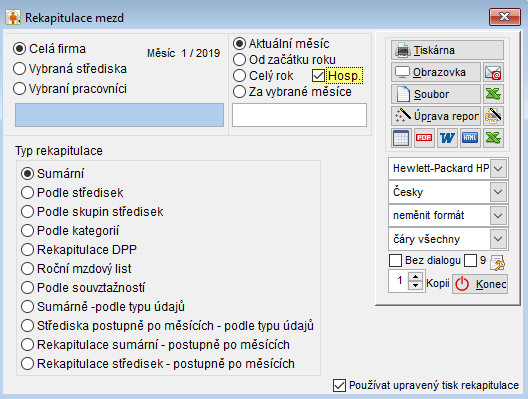The height and width of the screenshot is (399, 528).
Task: Export using the PDF icon
Action: pyautogui.click(x=424, y=138)
